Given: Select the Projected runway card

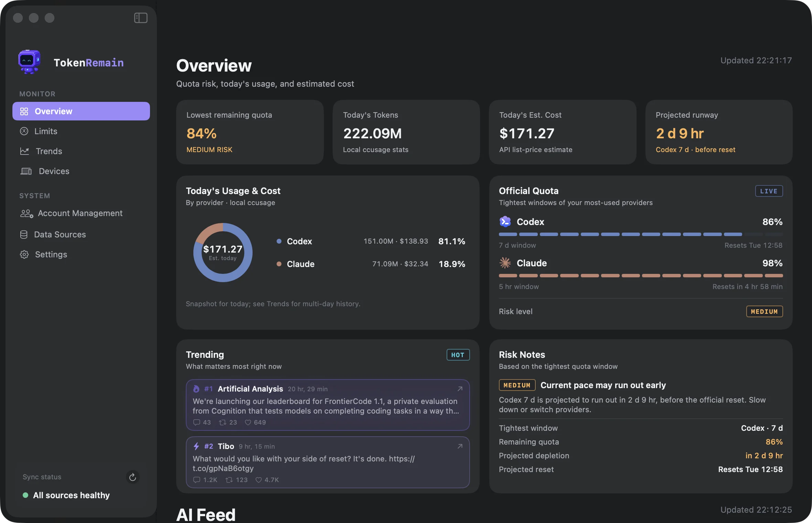Looking at the screenshot, I should (719, 132).
